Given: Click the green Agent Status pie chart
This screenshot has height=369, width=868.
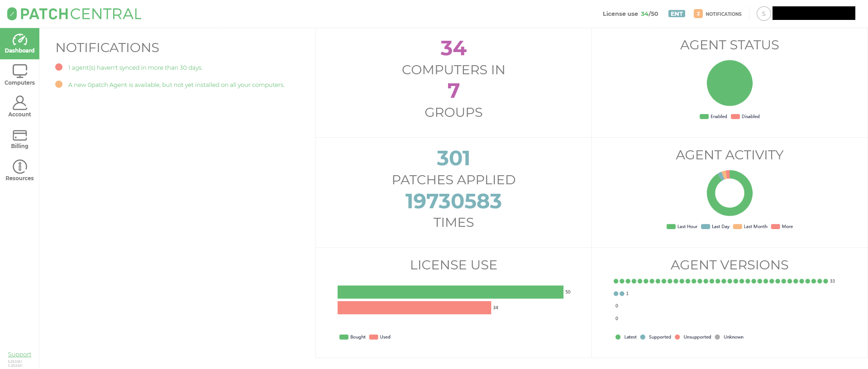Looking at the screenshot, I should click(730, 83).
